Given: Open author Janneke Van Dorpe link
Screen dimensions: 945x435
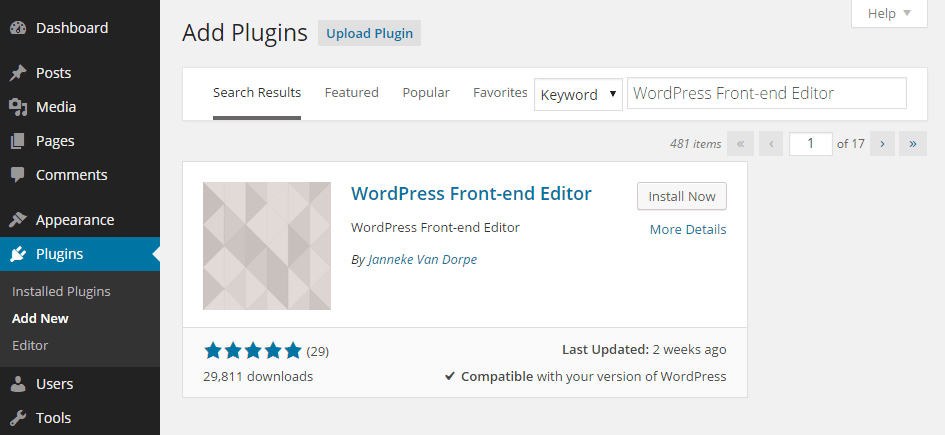Looking at the screenshot, I should (422, 260).
